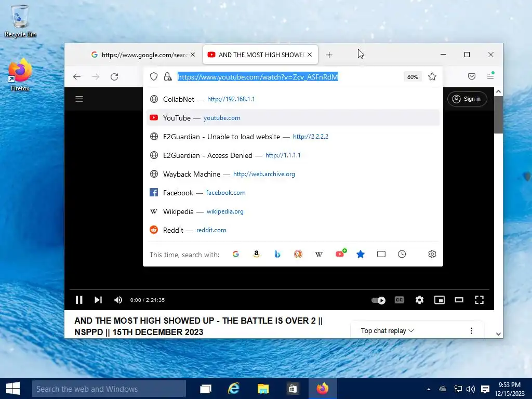Pick the Wayback Machine suggestion

(x=293, y=174)
